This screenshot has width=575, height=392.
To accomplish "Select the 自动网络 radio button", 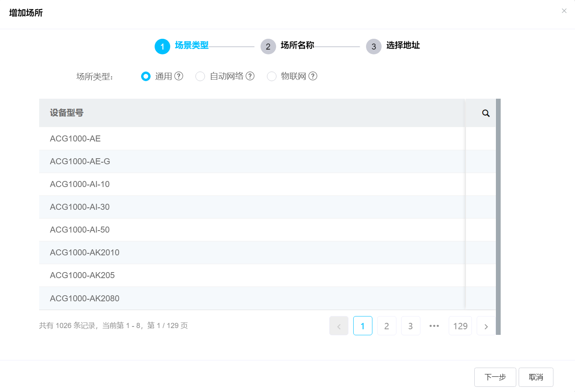I will pyautogui.click(x=200, y=76).
